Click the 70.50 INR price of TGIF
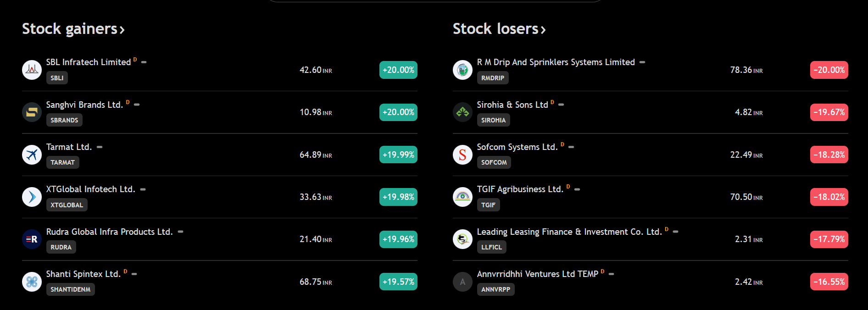 click(746, 197)
